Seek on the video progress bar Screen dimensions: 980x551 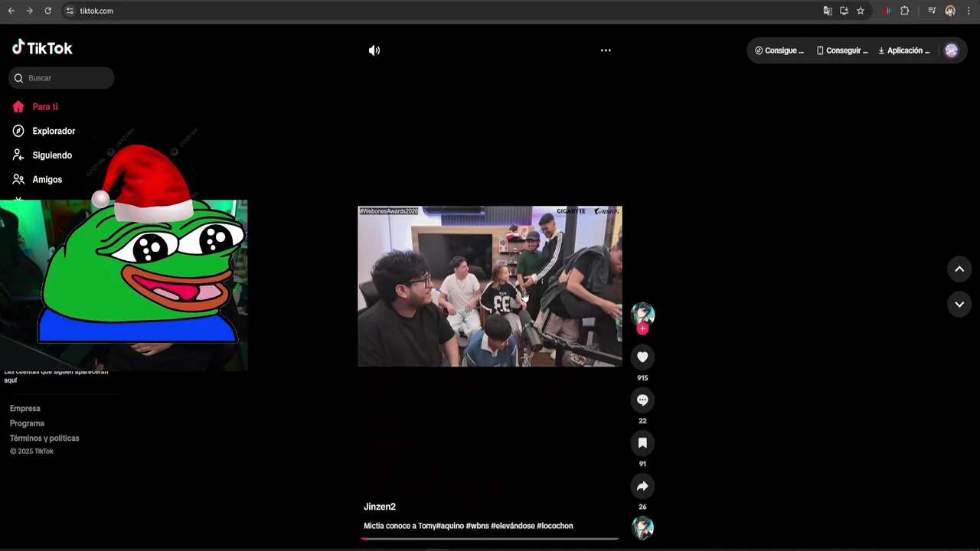[490, 539]
